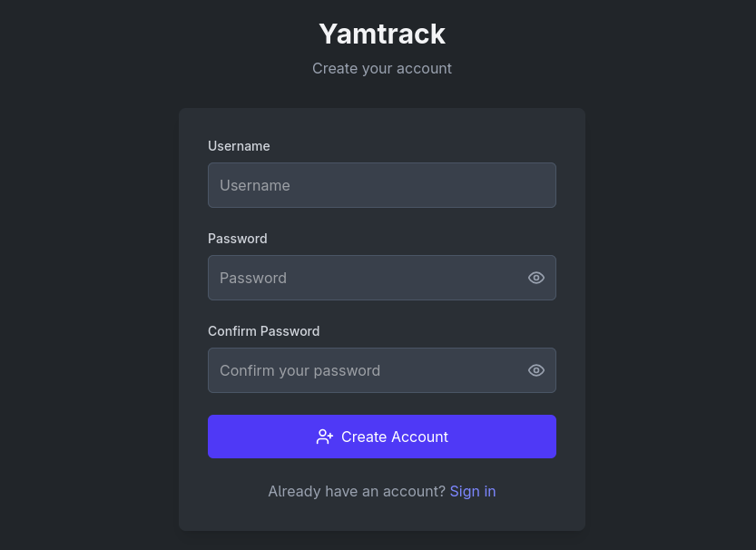The height and width of the screenshot is (550, 756).
Task: Click the 'Confirm your password' placeholder text
Action: [299, 370]
